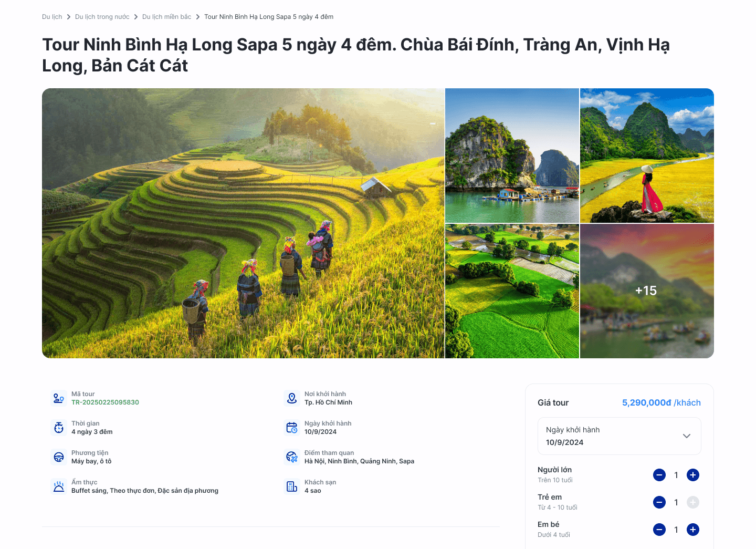756x549 pixels.
Task: Click the globe Điểm tham quan icon
Action: [292, 457]
